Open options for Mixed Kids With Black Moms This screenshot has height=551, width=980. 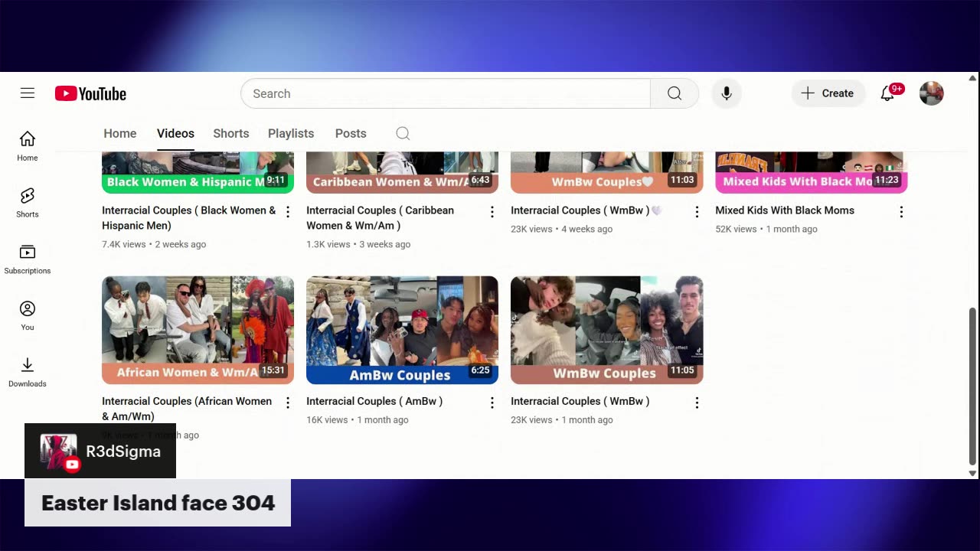901,211
